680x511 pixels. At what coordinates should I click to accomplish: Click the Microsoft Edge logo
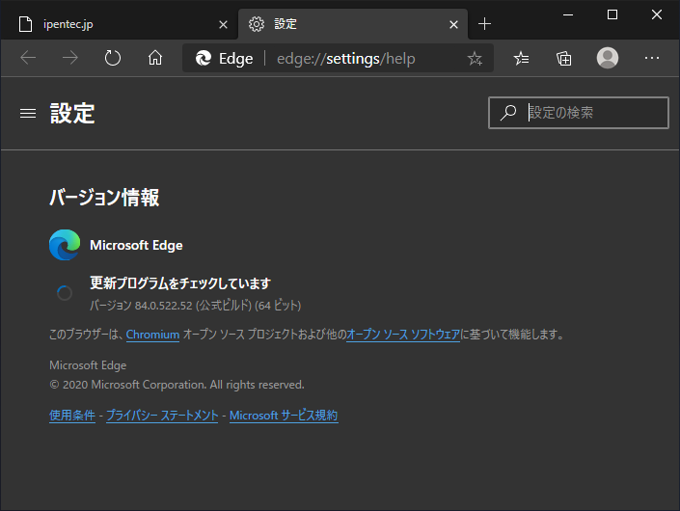[65, 245]
